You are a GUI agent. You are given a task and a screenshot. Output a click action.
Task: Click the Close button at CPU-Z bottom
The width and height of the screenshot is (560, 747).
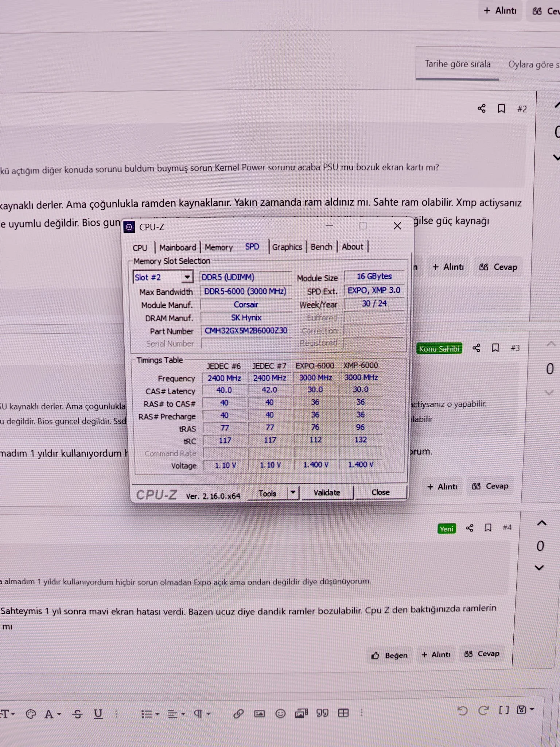pyautogui.click(x=381, y=492)
